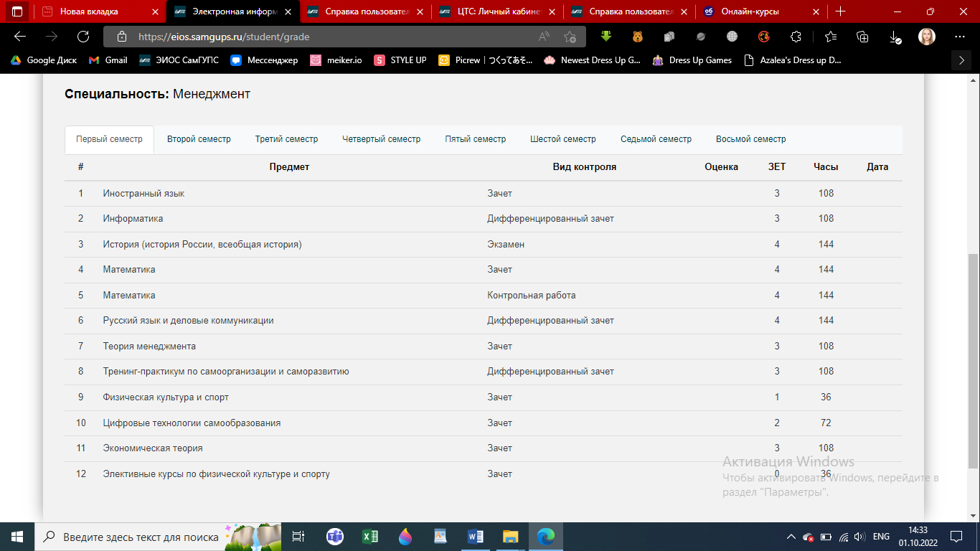Click the Информатика subject cell

133,219
